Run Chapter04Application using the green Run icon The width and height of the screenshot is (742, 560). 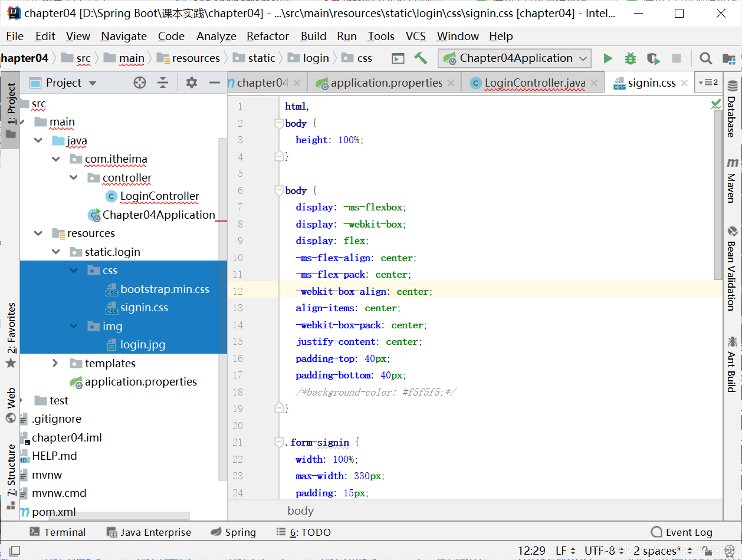pyautogui.click(x=608, y=58)
